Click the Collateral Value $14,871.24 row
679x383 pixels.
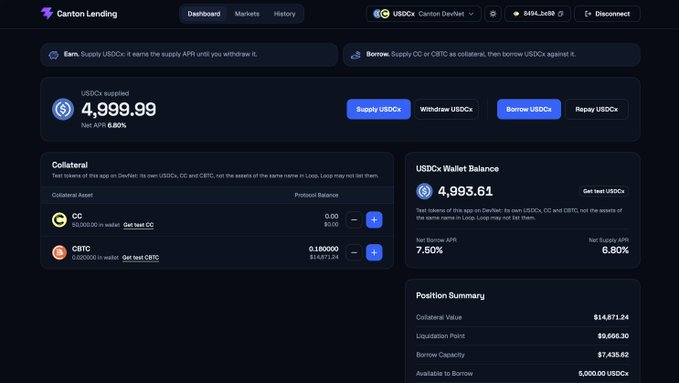point(522,317)
